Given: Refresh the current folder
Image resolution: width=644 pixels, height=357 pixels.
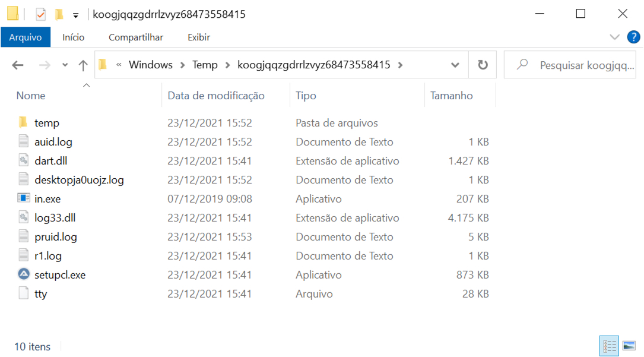Looking at the screenshot, I should 483,65.
